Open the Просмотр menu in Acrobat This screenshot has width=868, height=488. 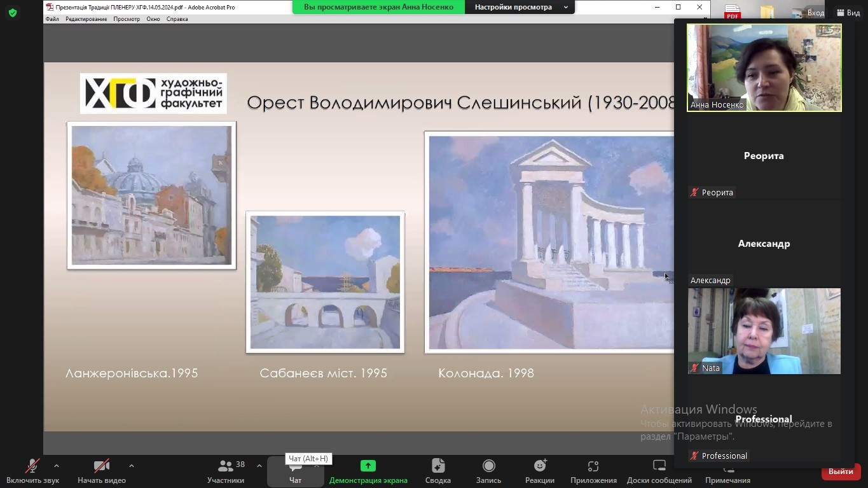[127, 19]
